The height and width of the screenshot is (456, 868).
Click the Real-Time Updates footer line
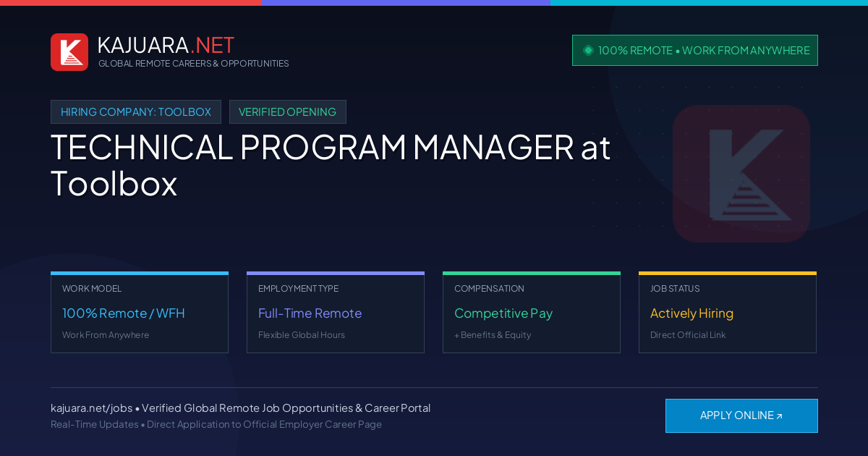216,424
